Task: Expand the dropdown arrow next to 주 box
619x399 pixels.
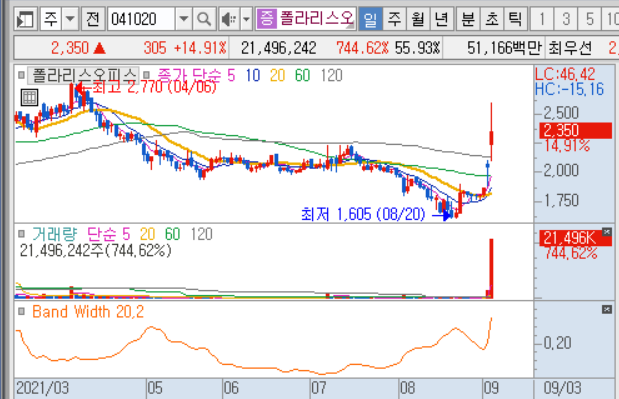Action: tap(70, 19)
